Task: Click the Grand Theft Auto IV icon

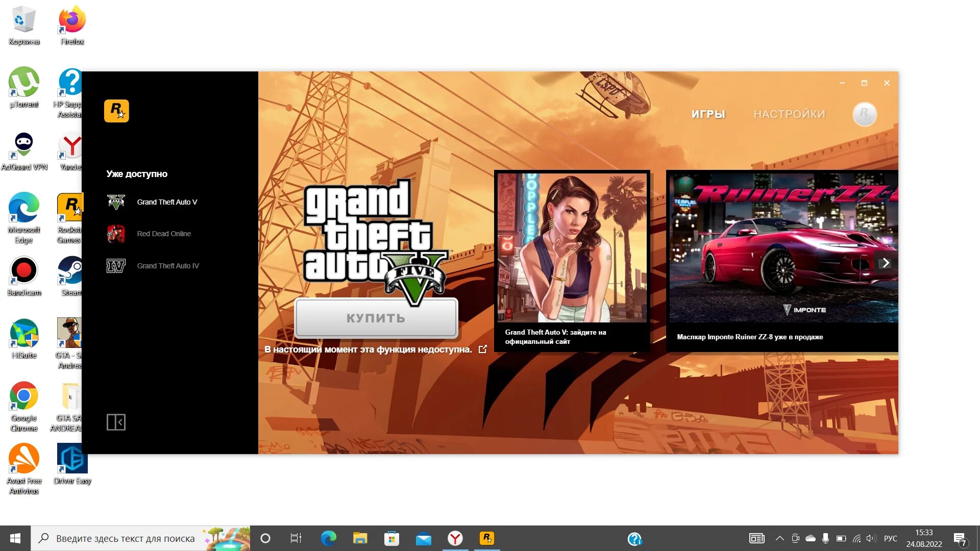Action: [116, 265]
